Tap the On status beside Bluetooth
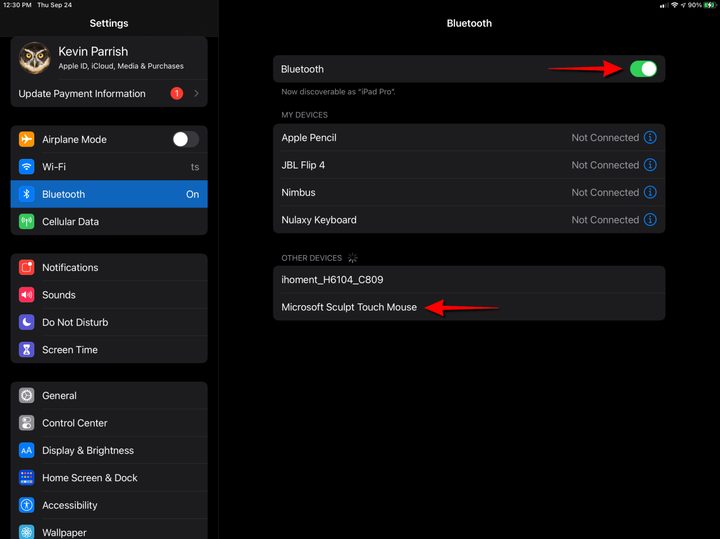 tap(192, 194)
